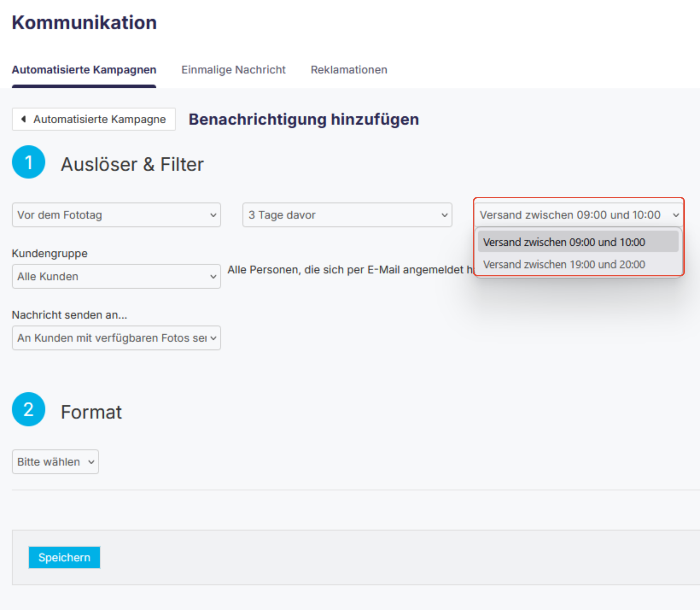Click the Auslöser & Filter section title
The image size is (700, 610).
[132, 164]
